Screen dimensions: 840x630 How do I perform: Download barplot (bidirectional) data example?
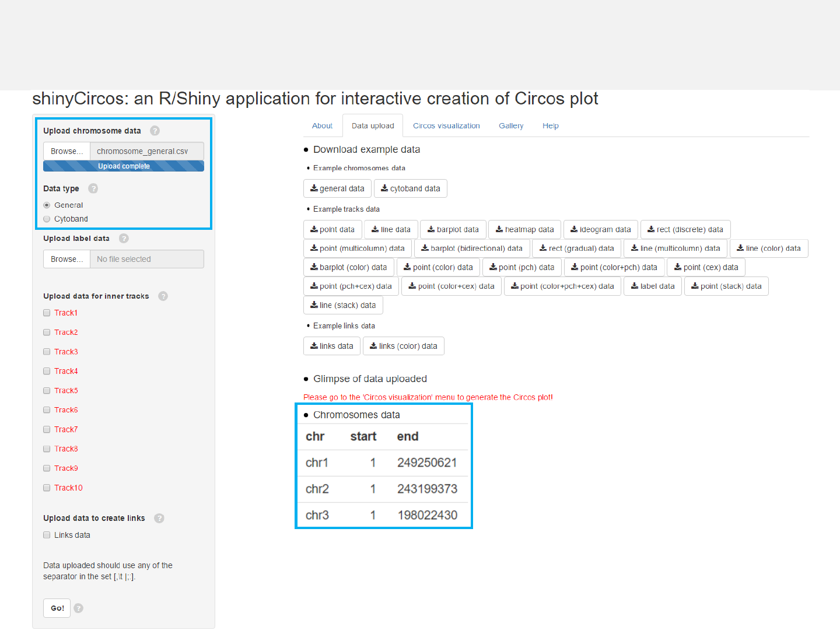472,249
